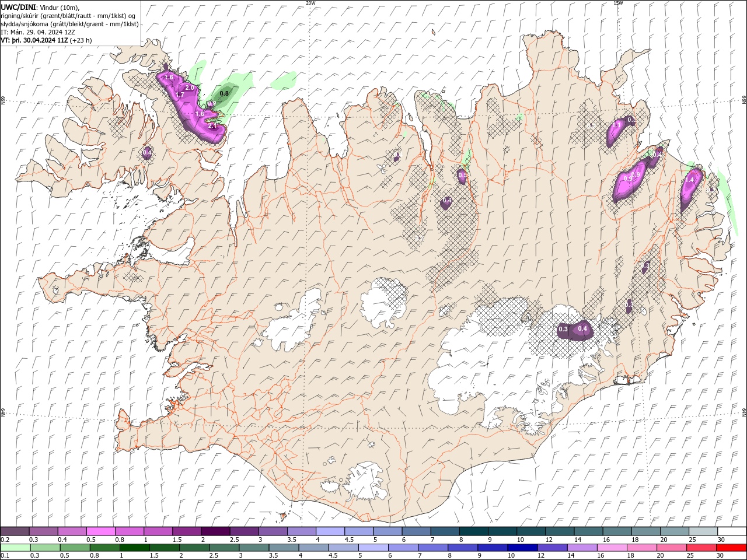Click the 64N label on the right border
Viewport: 747px width, 560px height.
click(744, 412)
